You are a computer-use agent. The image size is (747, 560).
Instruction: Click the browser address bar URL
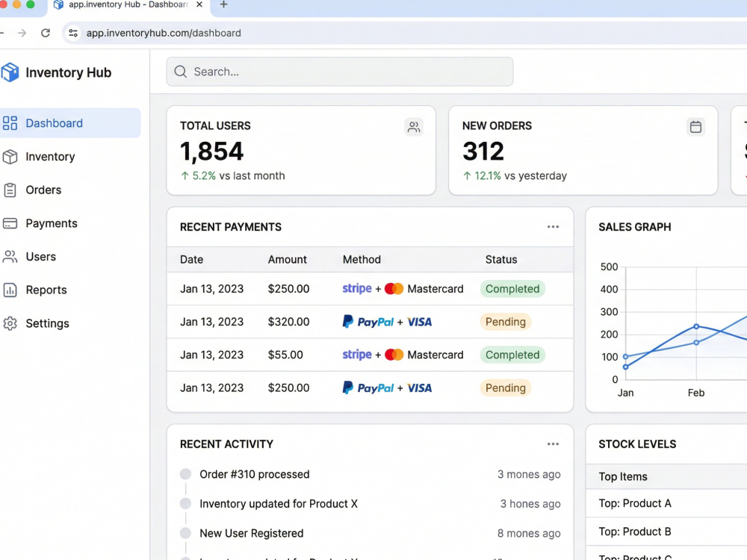(x=164, y=33)
